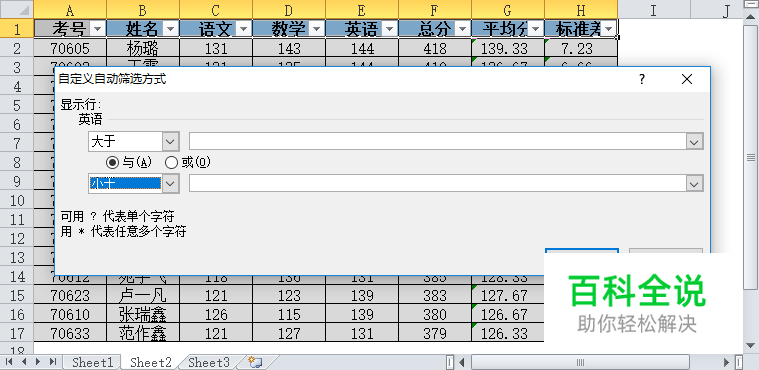Click the second criteria value input field

(438, 184)
